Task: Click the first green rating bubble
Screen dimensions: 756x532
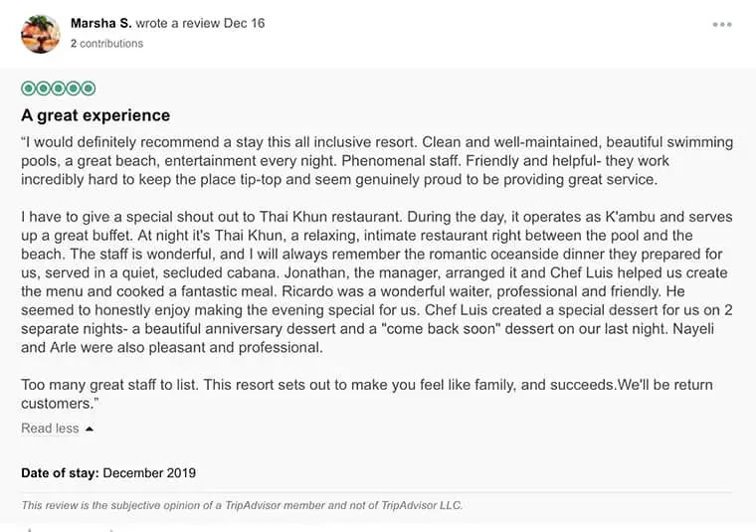Action: pos(28,89)
